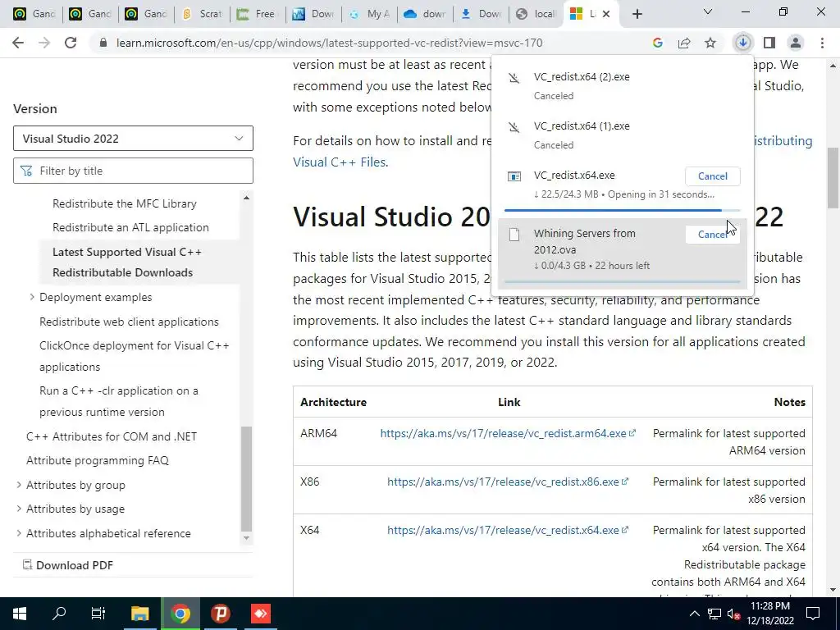This screenshot has width=840, height=630.
Task: Open Chrome three-dot menu
Action: (x=822, y=43)
